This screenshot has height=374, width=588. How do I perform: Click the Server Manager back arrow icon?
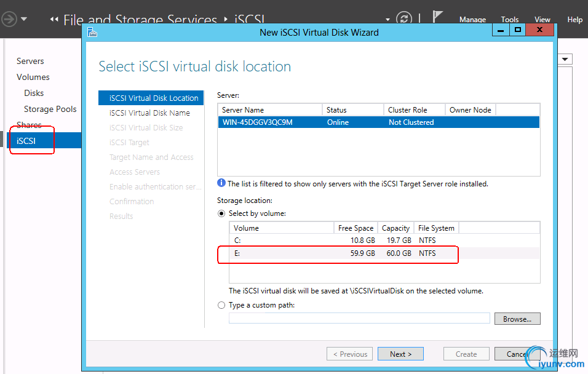click(x=9, y=19)
